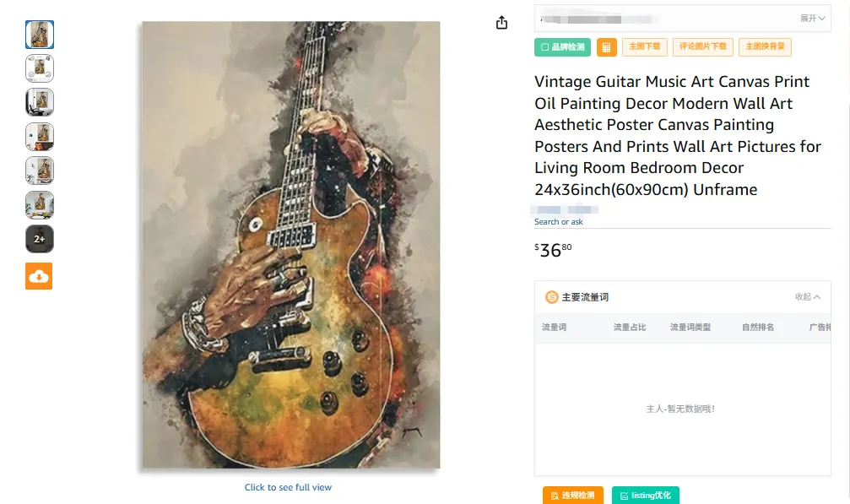The image size is (850, 504).
Task: Expand the masked product title via 展开
Action: coord(809,17)
